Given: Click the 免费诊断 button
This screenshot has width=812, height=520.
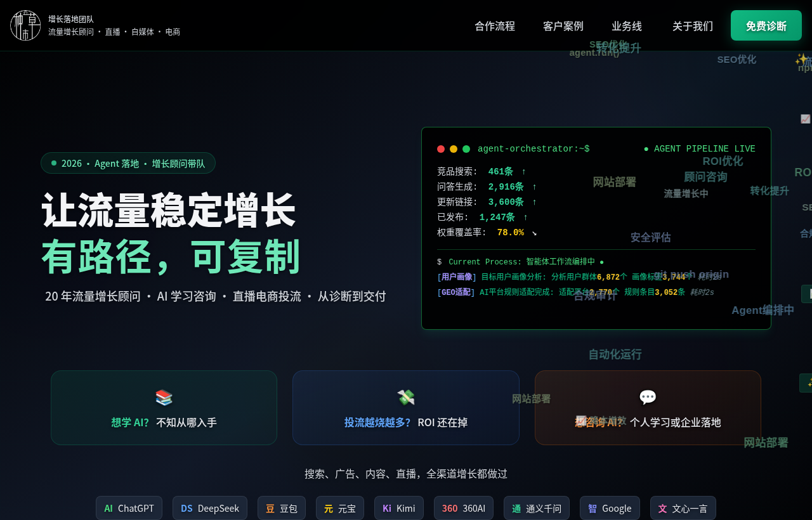Looking at the screenshot, I should tap(766, 25).
